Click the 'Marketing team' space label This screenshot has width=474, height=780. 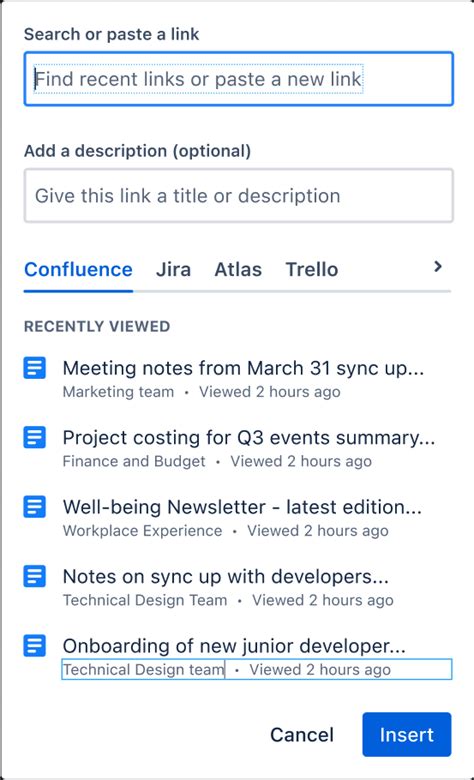(x=118, y=392)
